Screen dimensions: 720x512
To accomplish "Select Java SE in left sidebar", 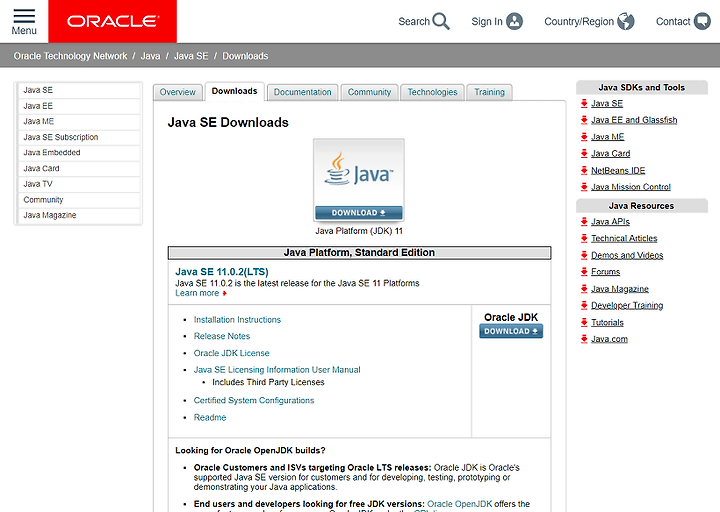I will pyautogui.click(x=79, y=90).
